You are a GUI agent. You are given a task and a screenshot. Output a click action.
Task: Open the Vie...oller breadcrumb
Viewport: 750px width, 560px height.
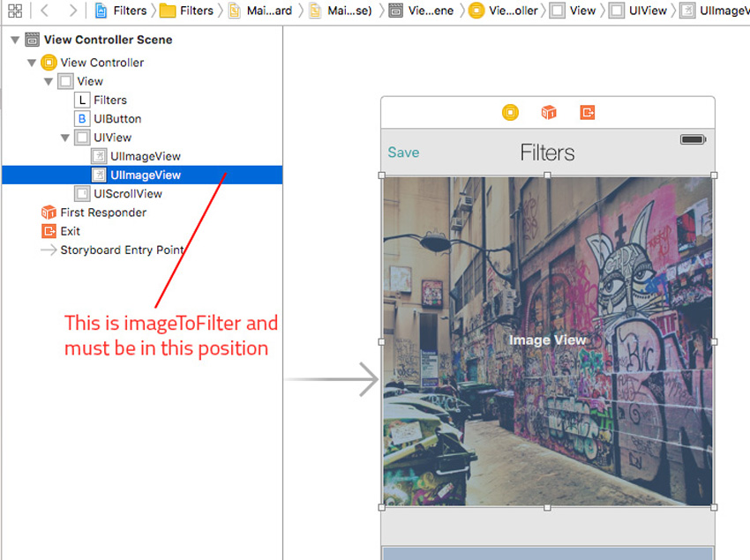tap(503, 11)
